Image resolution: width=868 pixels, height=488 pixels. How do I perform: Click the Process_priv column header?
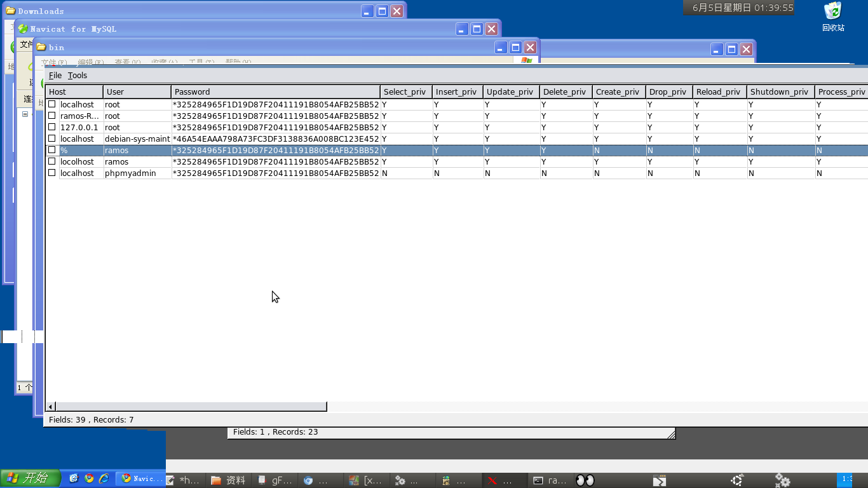tap(841, 91)
